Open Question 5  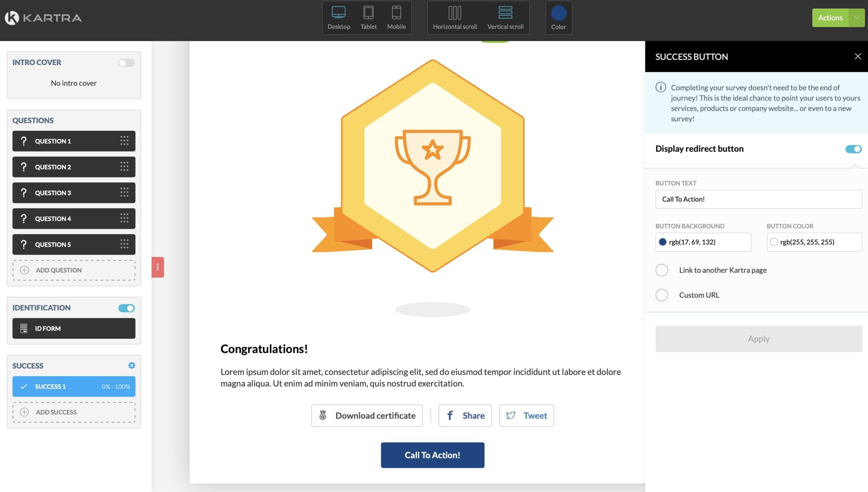click(x=74, y=244)
